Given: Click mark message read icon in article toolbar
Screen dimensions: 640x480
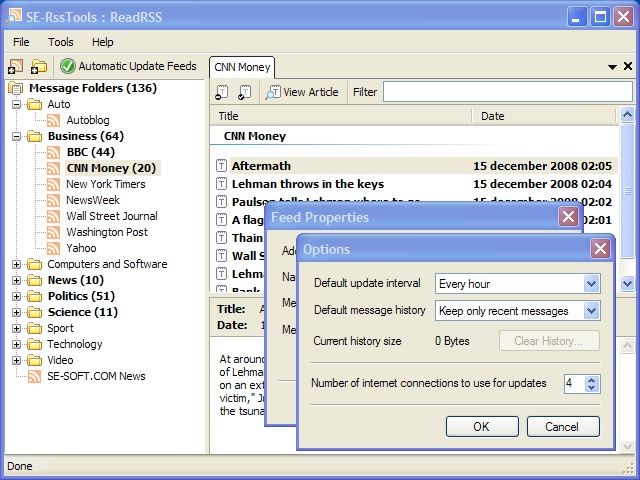Looking at the screenshot, I should click(x=244, y=92).
